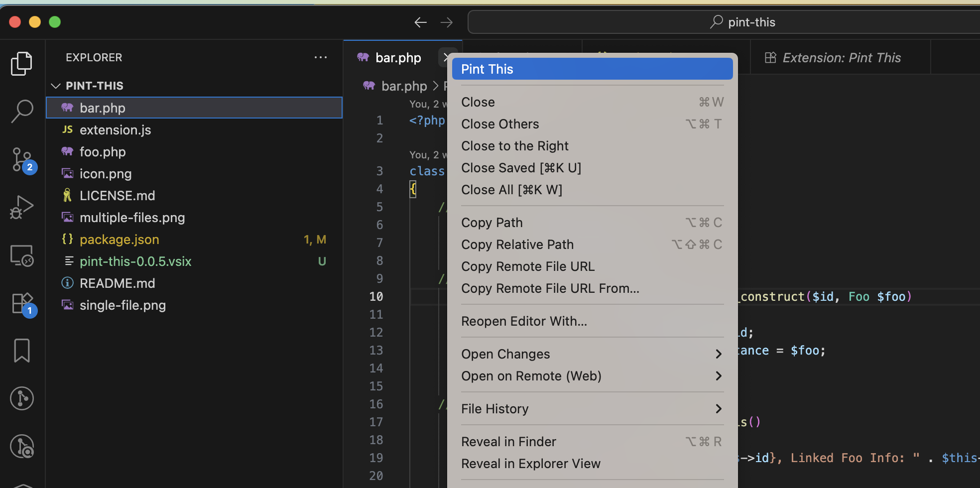Click the braces icon beside package.json
Viewport: 980px width, 488px height.
[x=67, y=239]
